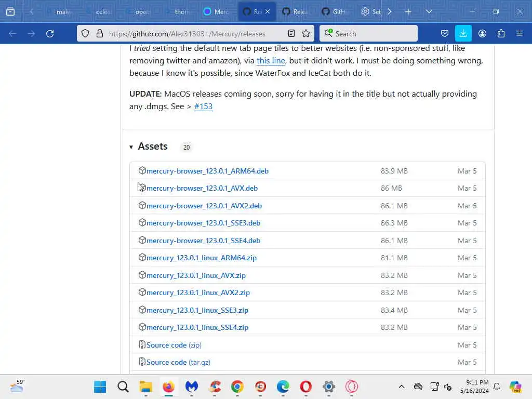532x399 pixels.
Task: Download mercury-browser_123.0.1_ARM64.deb
Action: [207, 171]
